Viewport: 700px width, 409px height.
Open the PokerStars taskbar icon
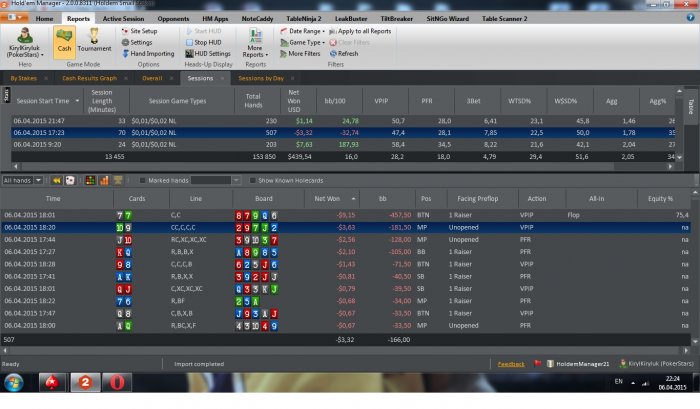tap(52, 382)
